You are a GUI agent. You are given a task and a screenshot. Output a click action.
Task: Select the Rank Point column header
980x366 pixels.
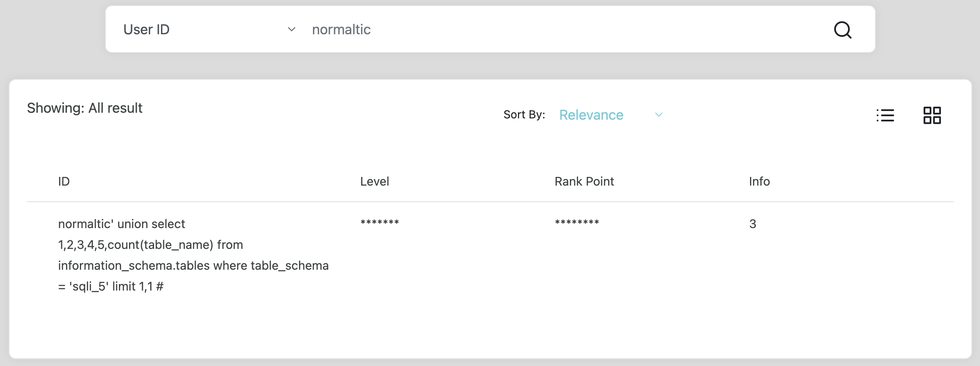584,182
